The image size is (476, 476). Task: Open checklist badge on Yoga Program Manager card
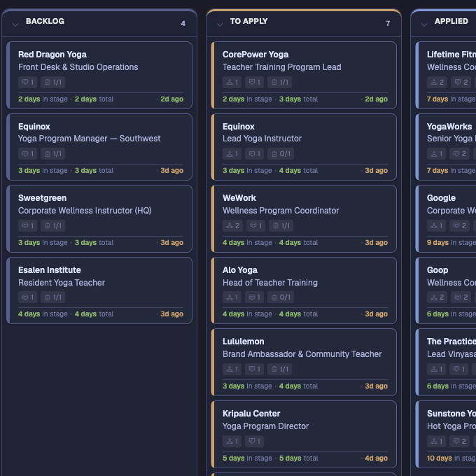(52, 153)
